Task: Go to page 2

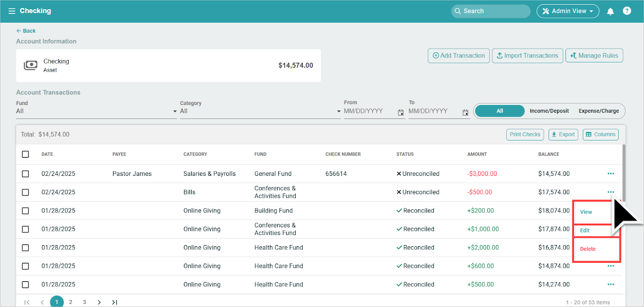Action: [x=70, y=302]
